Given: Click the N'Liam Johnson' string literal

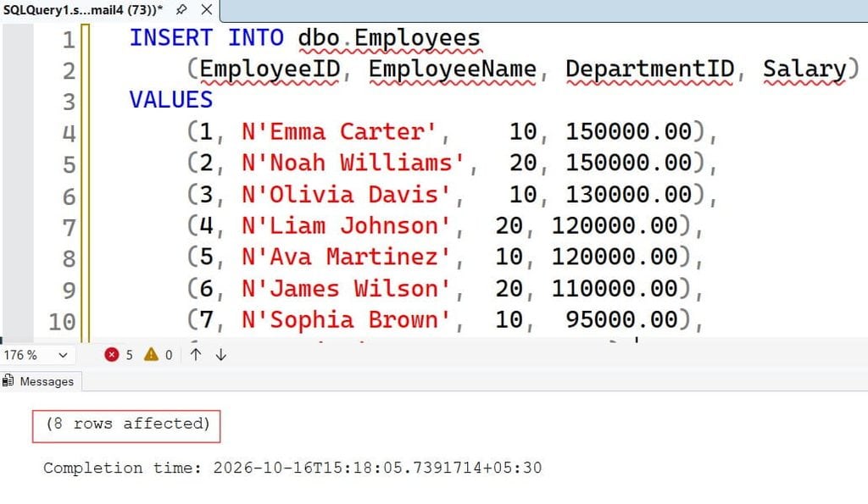Looking at the screenshot, I should [x=347, y=225].
